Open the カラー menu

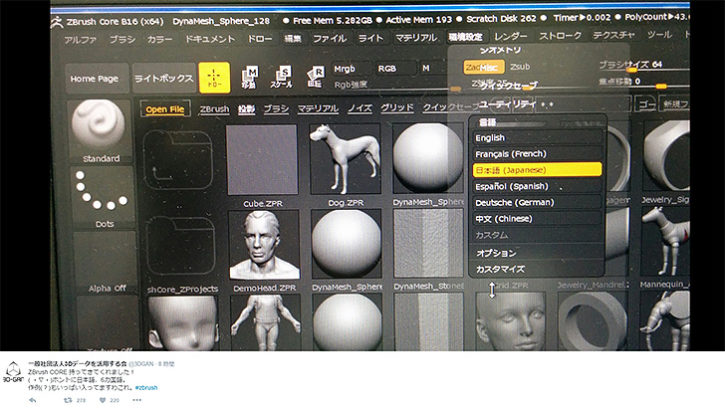click(x=160, y=39)
